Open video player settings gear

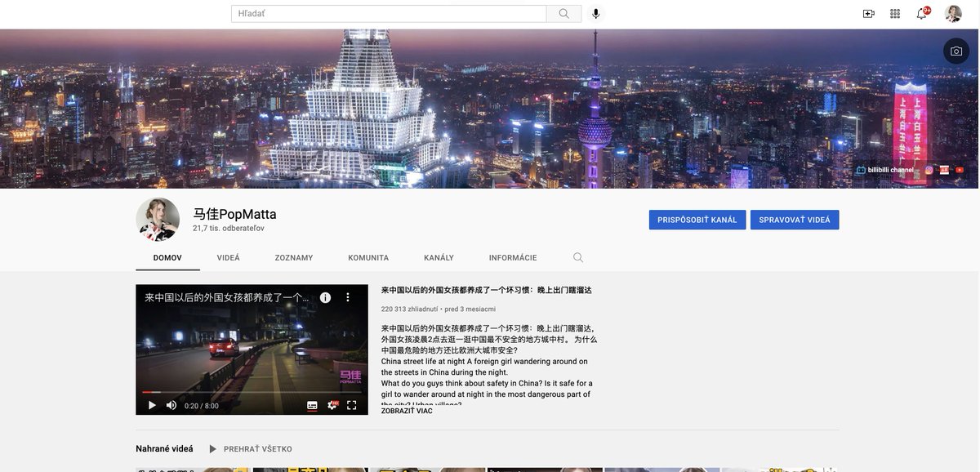click(x=332, y=405)
